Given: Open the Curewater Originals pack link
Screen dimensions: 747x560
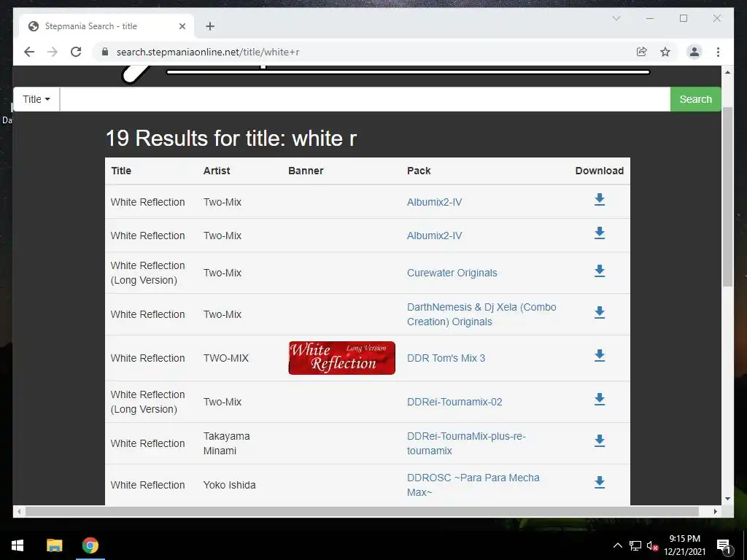Looking at the screenshot, I should coord(452,273).
